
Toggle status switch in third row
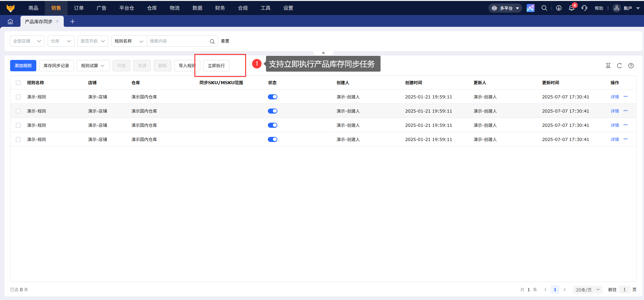273,125
